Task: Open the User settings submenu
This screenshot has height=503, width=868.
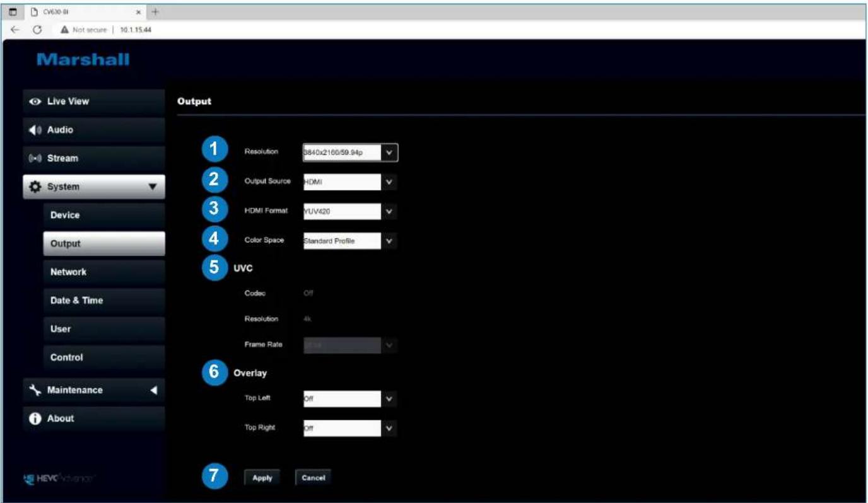Action: (x=103, y=328)
